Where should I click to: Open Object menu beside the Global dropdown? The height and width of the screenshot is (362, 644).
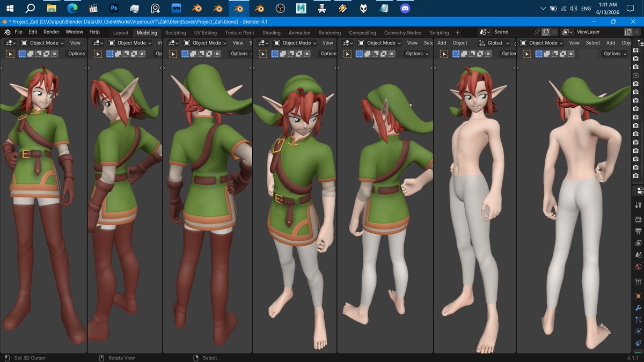point(460,43)
